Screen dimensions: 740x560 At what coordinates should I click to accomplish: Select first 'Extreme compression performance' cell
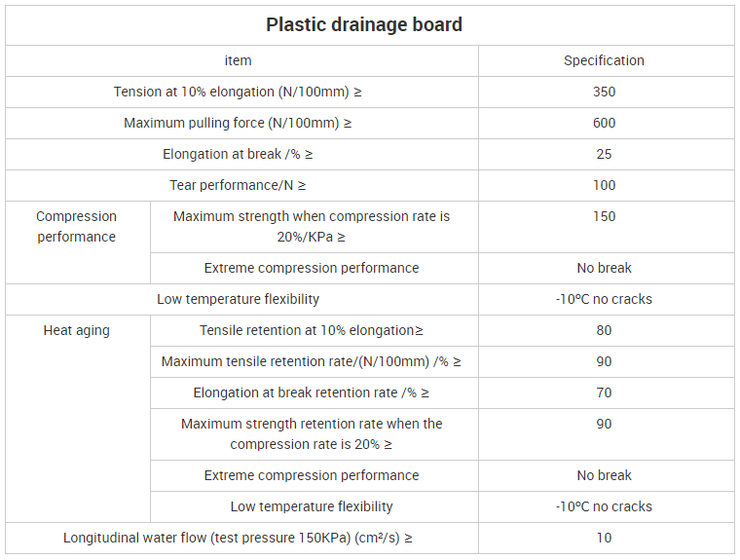(312, 268)
